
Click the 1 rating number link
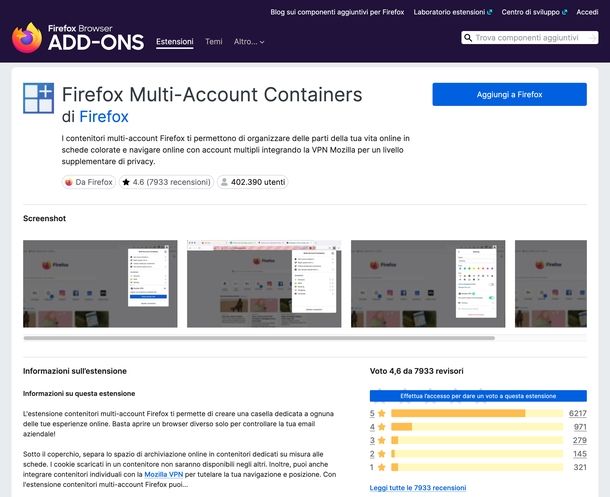(372, 467)
